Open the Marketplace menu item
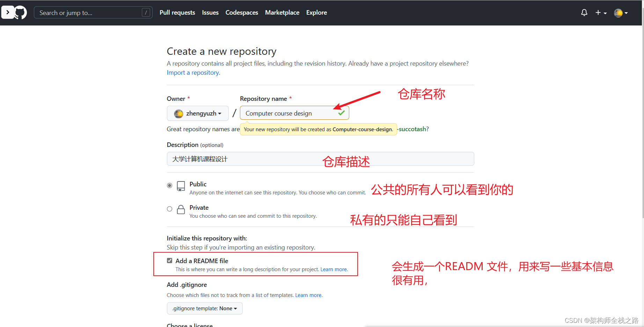This screenshot has width=644, height=327. 282,13
